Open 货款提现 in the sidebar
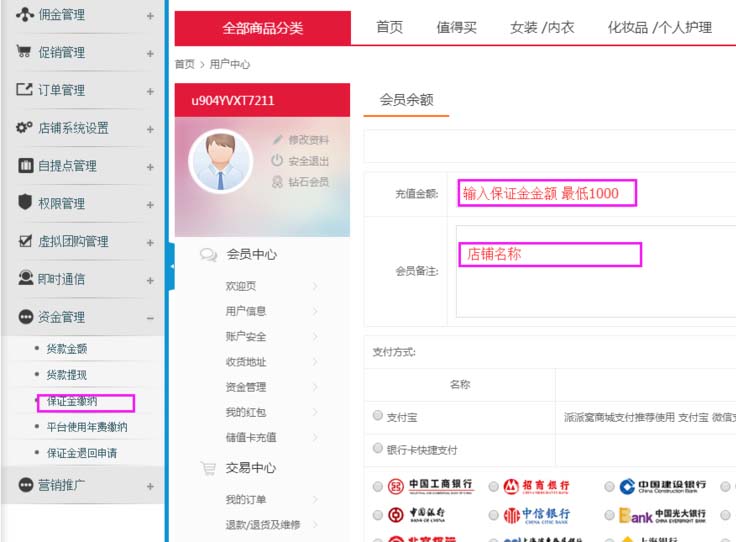Image resolution: width=736 pixels, height=542 pixels. pyautogui.click(x=67, y=375)
